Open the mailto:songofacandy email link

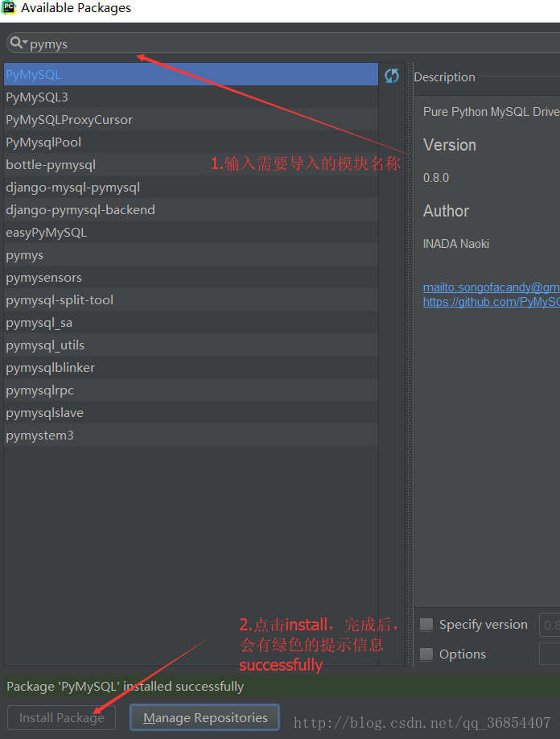(492, 287)
